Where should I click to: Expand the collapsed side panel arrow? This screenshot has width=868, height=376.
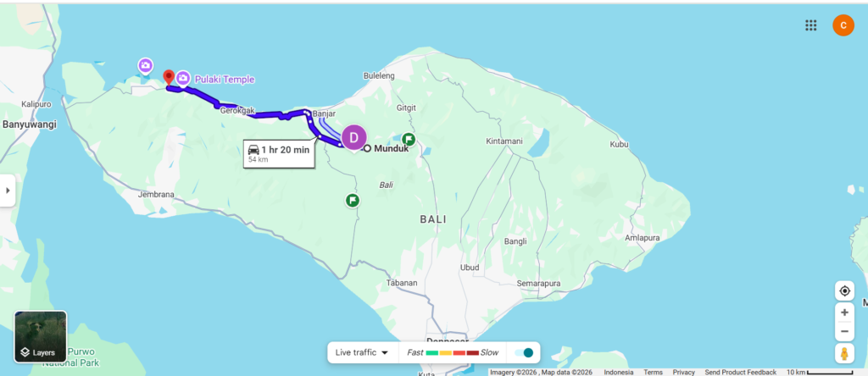7,191
